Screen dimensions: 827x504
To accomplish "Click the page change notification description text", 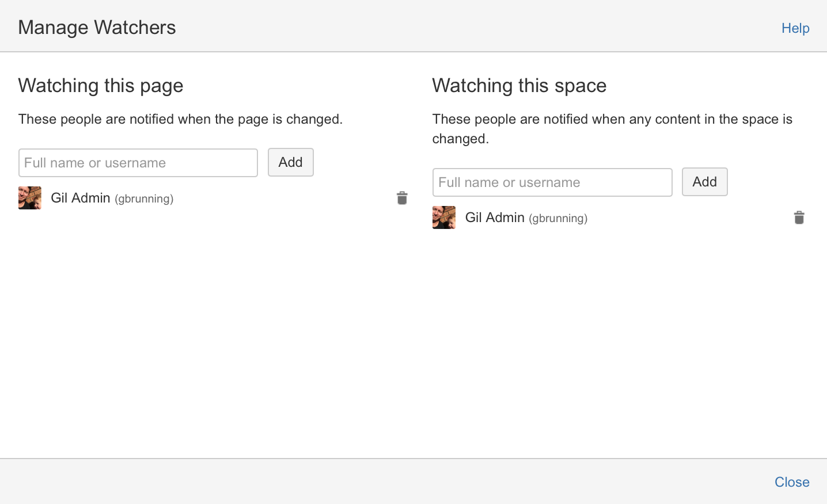I will (x=180, y=119).
